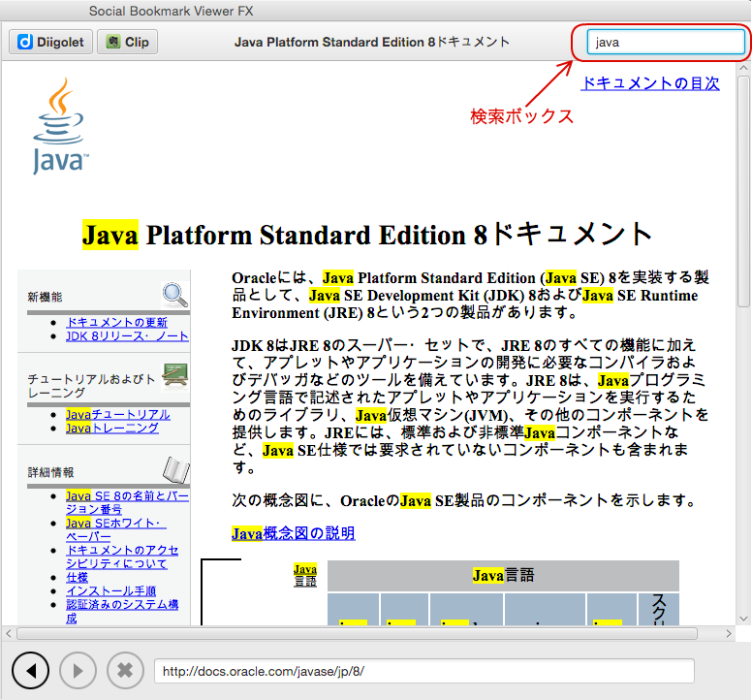Click the Clip button
Viewport: 752px width, 700px height.
[x=128, y=43]
